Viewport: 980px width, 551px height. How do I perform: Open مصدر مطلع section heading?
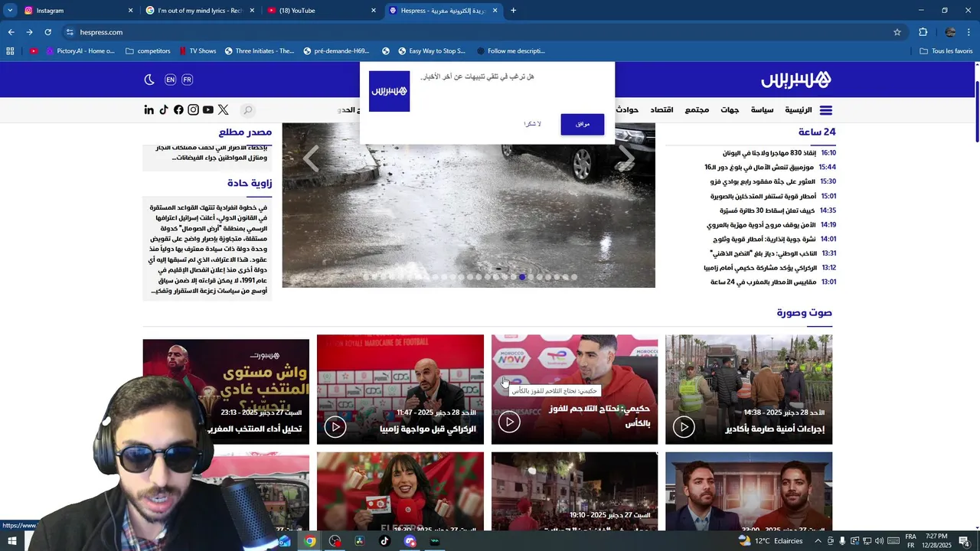point(245,132)
